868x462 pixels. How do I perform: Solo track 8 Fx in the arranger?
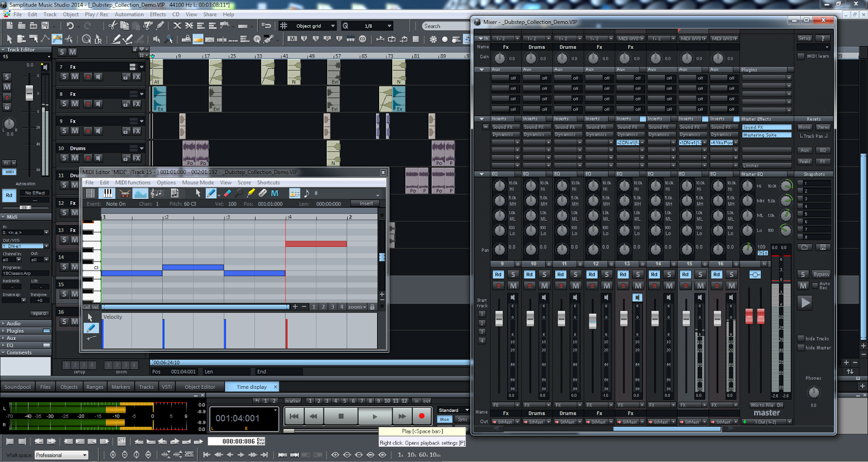coord(64,104)
